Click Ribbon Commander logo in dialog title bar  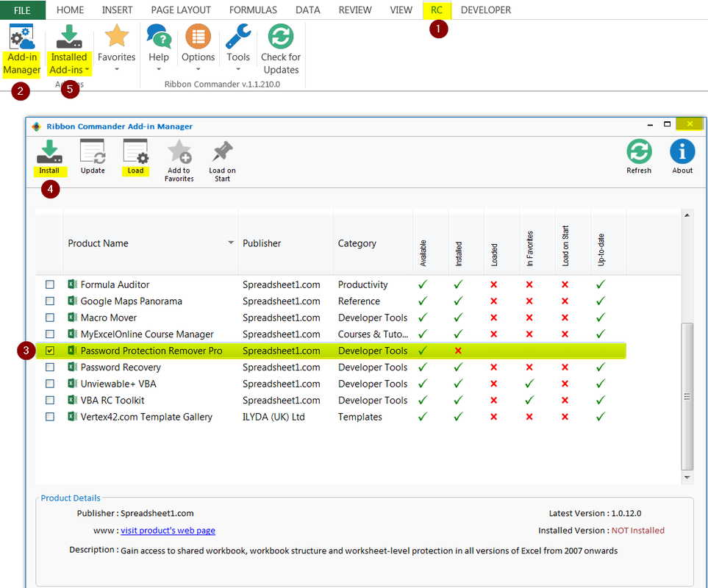(x=36, y=126)
